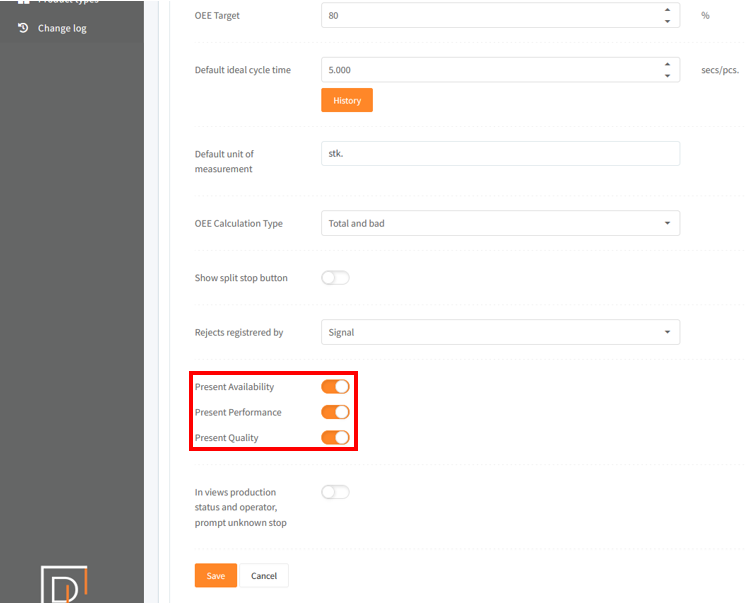
Task: Increase Default ideal cycle time value
Action: 667,64
